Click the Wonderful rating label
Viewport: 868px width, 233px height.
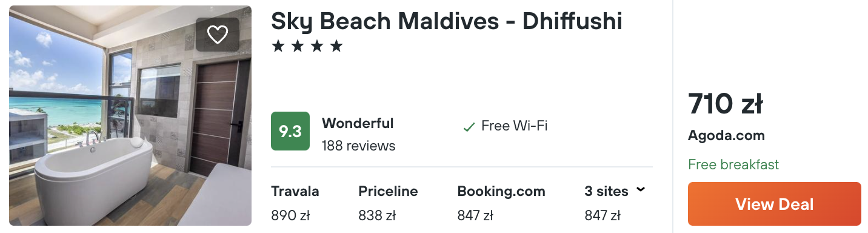[358, 123]
